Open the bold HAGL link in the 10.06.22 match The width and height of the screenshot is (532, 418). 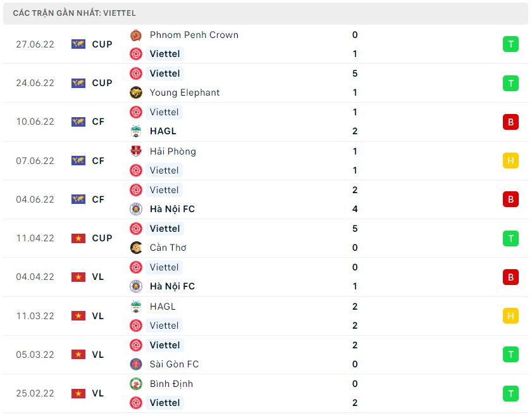tap(163, 131)
